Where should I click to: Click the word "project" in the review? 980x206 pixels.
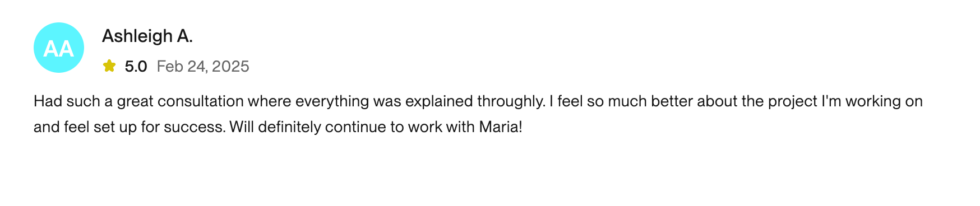click(x=792, y=102)
